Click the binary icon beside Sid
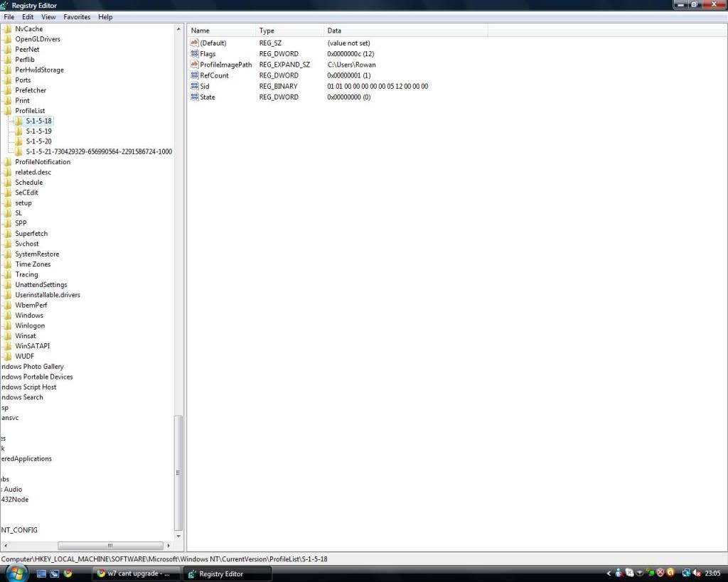Image resolution: width=728 pixels, height=582 pixels. pos(195,86)
